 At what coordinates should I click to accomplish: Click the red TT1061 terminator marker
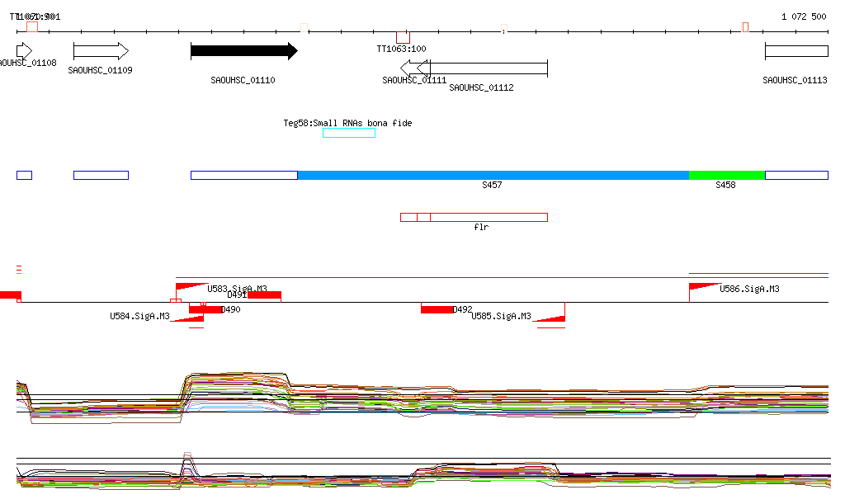[x=32, y=27]
